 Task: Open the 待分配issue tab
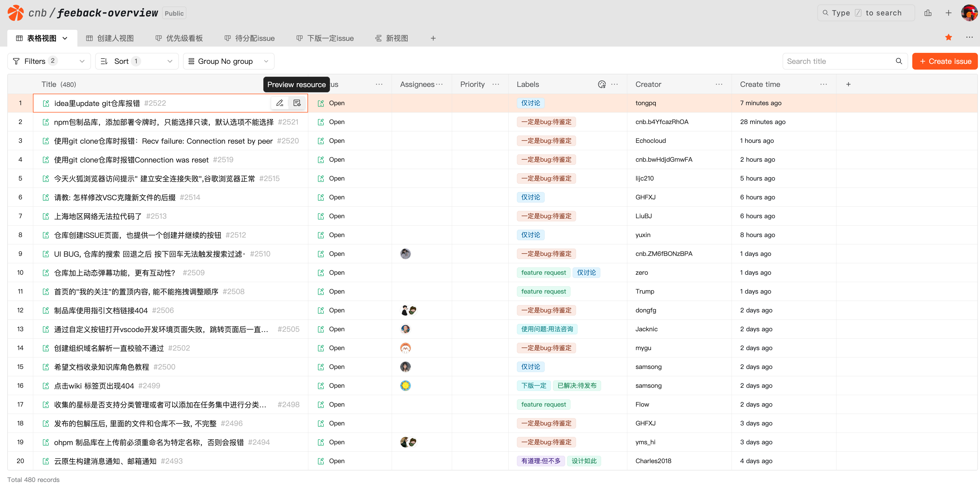pyautogui.click(x=249, y=38)
